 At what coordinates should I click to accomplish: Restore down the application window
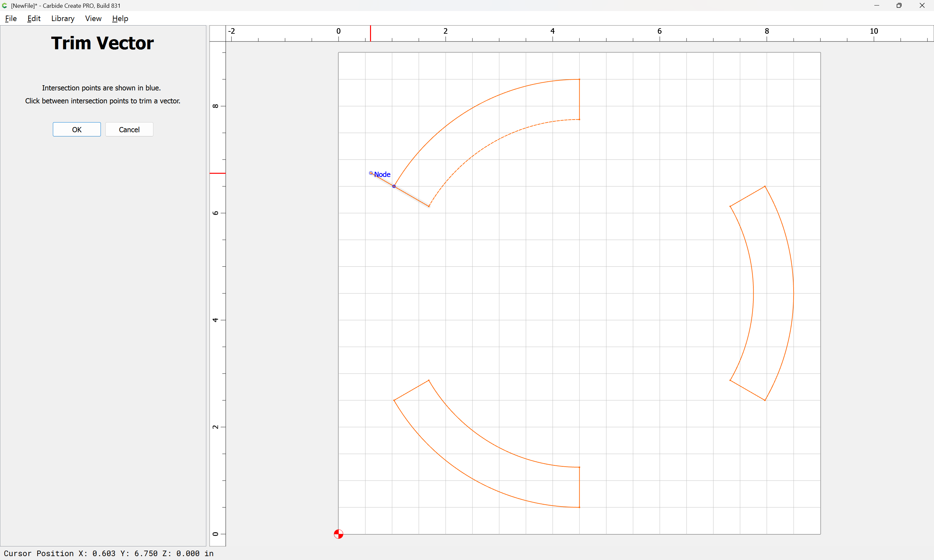[899, 6]
